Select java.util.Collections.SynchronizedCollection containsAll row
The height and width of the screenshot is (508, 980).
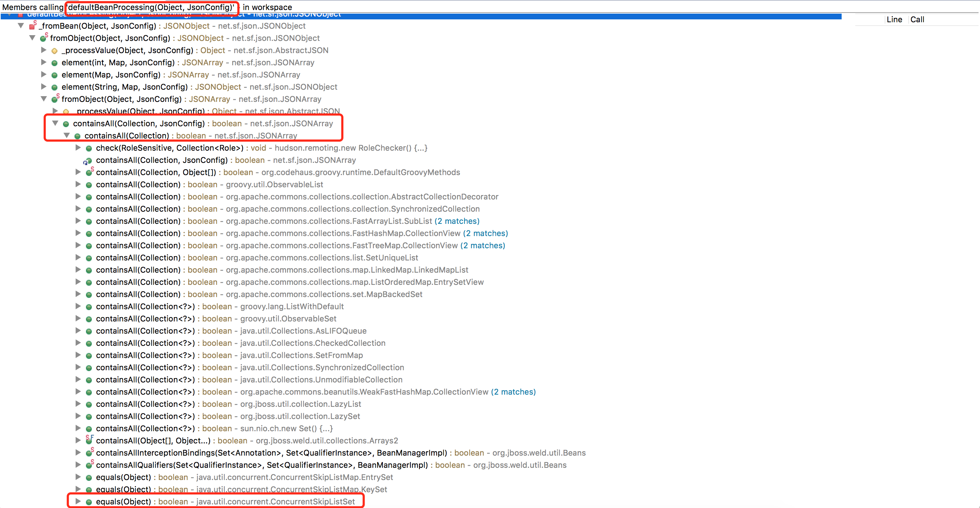coord(250,367)
